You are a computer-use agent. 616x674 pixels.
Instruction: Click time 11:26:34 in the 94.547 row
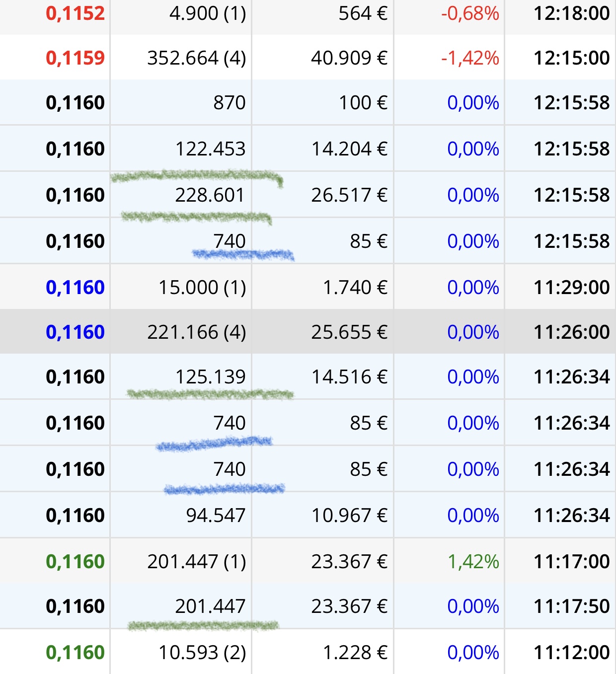[572, 516]
